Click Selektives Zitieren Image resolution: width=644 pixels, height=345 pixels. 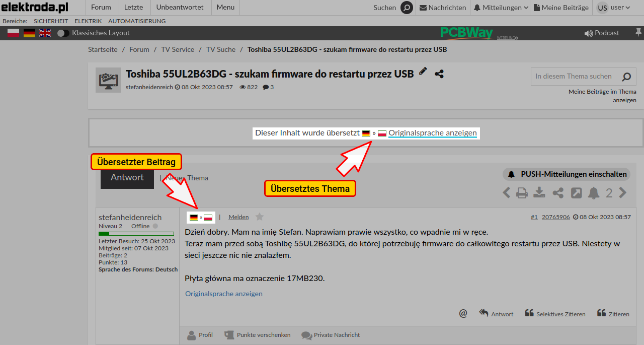point(555,313)
